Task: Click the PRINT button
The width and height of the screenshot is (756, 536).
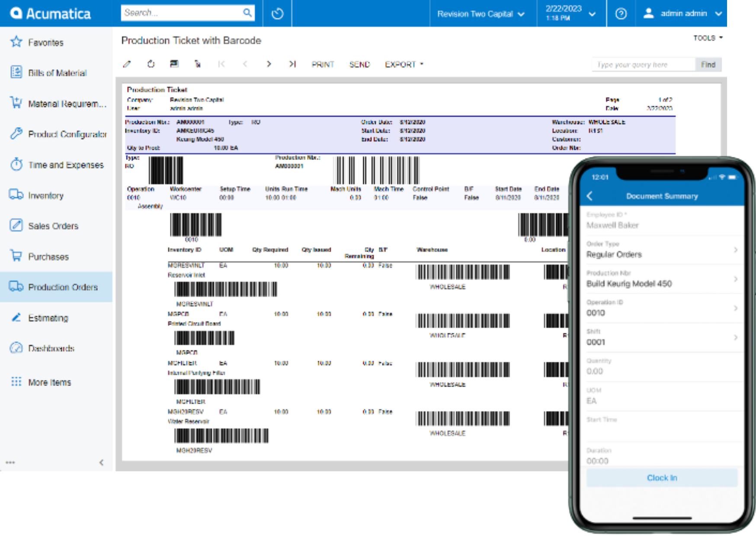Action: (x=323, y=64)
